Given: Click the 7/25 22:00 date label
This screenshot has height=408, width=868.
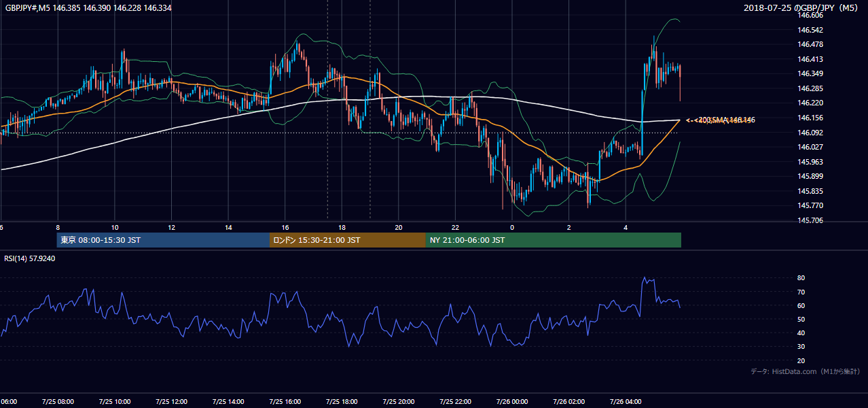Looking at the screenshot, I should point(455,402).
